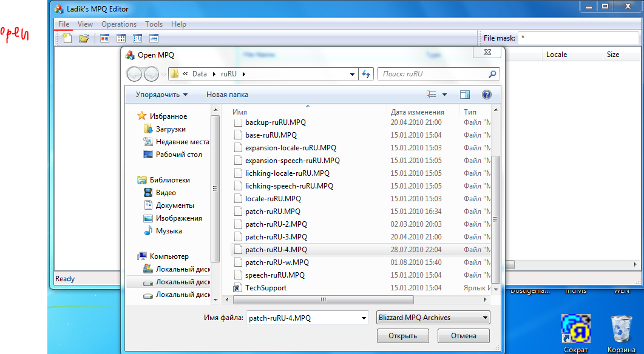Click the Открыть button
The image size is (644, 354).
(403, 336)
